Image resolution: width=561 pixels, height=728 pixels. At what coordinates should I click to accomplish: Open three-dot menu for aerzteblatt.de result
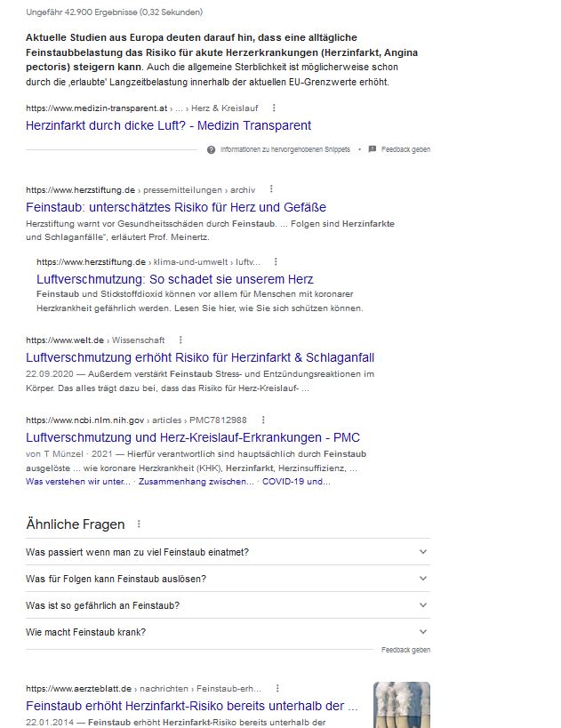(276, 688)
